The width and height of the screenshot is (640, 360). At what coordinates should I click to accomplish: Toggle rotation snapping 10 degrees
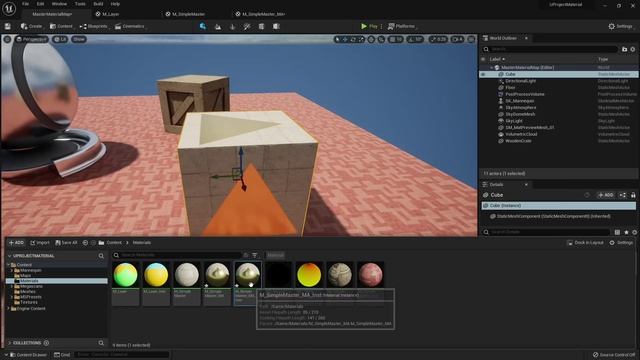415,40
